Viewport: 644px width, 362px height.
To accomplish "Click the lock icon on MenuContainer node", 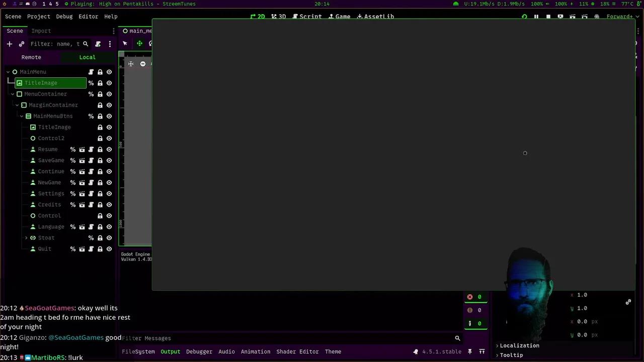I will pos(100,94).
